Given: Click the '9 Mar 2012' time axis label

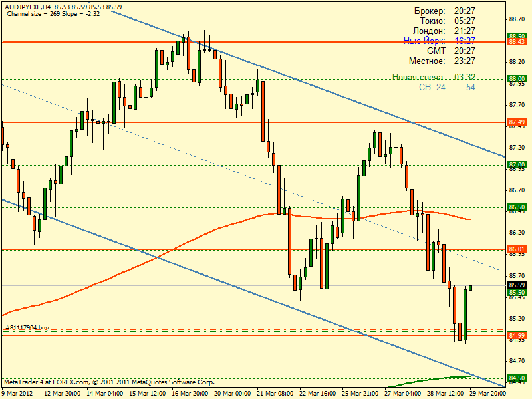Looking at the screenshot, I should pos(18,394).
